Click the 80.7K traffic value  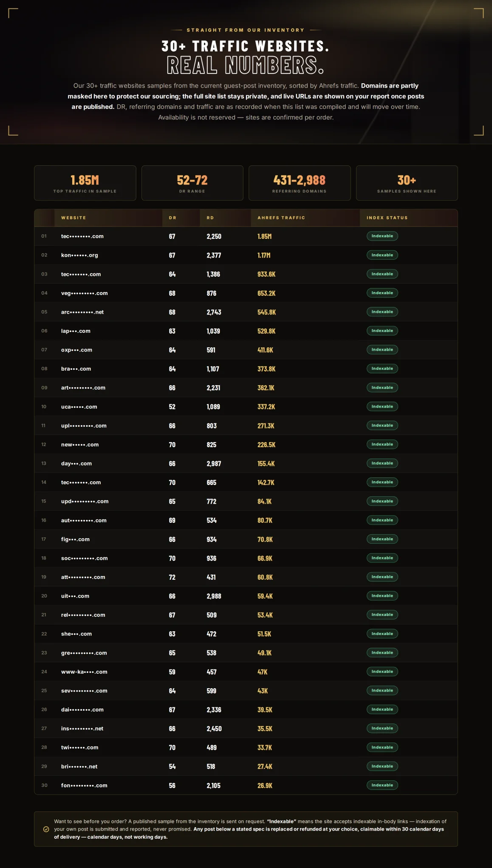pyautogui.click(x=265, y=520)
